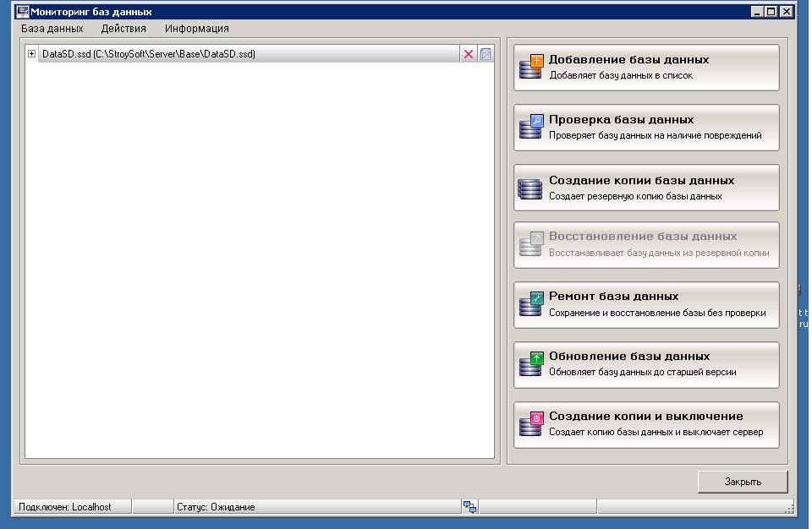Click the edit icon beside DataSD.ssd entry
The width and height of the screenshot is (812, 529).
(x=486, y=54)
